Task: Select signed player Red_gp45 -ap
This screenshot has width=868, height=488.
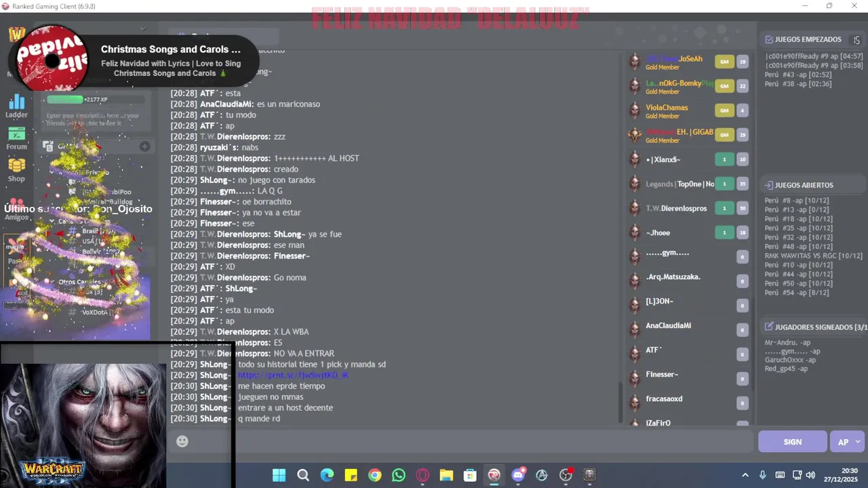Action: tap(786, 369)
